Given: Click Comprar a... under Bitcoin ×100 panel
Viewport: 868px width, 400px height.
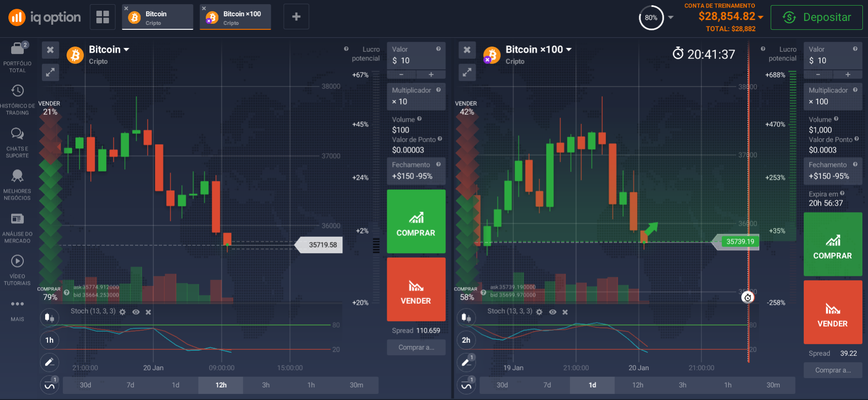Looking at the screenshot, I should pos(833,370).
